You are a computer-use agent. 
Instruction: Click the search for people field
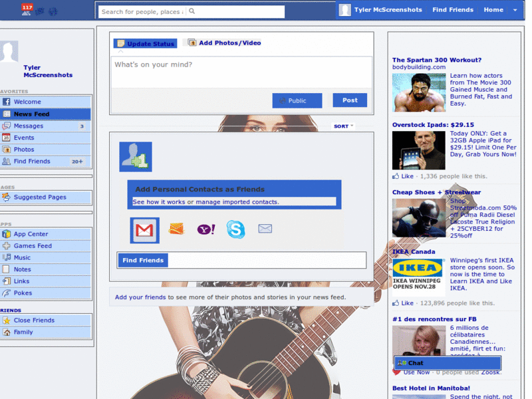point(142,11)
